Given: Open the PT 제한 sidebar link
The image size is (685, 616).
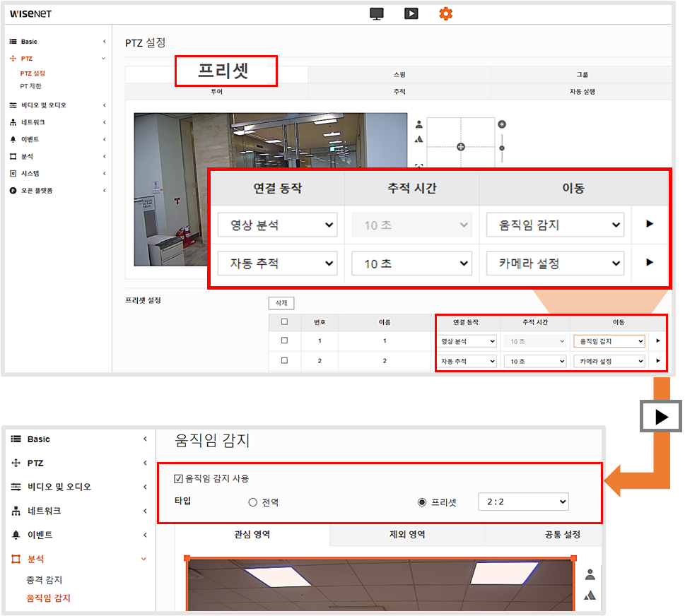Looking at the screenshot, I should (30, 86).
